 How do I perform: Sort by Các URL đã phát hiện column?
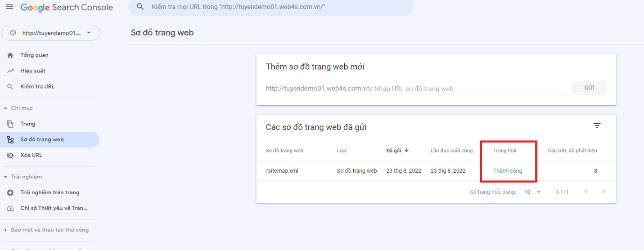572,151
